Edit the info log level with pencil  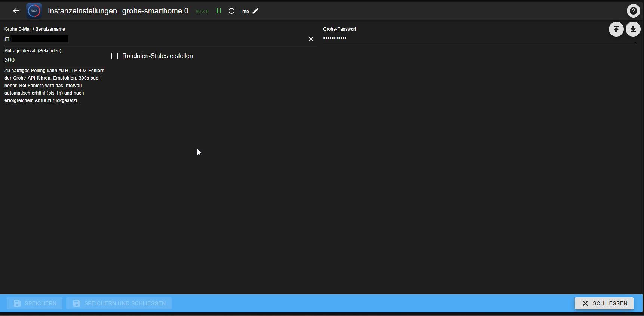pyautogui.click(x=255, y=11)
